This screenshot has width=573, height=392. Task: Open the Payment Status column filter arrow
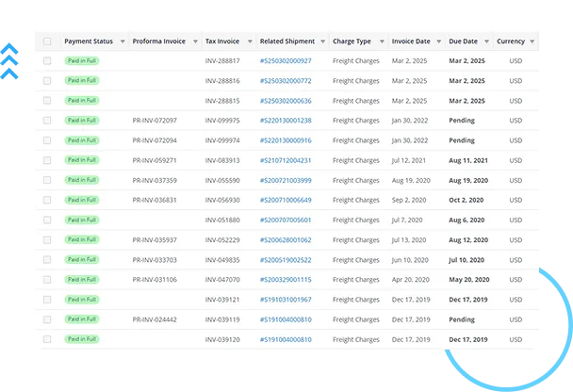(123, 41)
